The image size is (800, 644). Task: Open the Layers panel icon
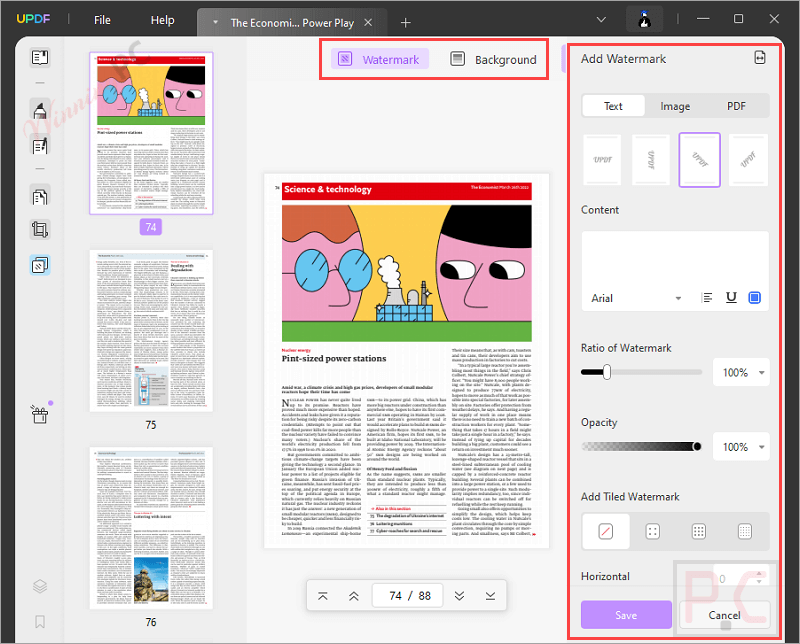40,586
